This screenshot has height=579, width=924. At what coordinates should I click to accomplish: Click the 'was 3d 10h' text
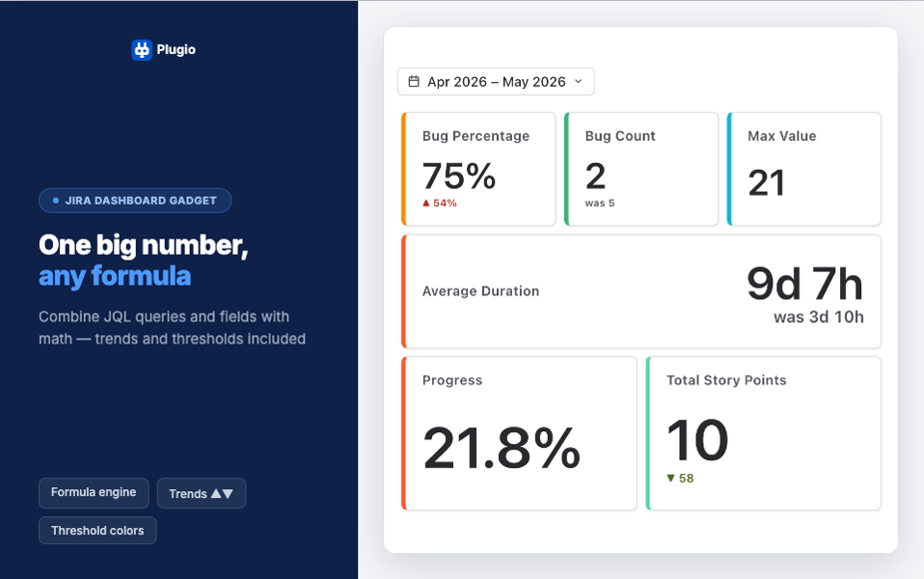point(819,317)
